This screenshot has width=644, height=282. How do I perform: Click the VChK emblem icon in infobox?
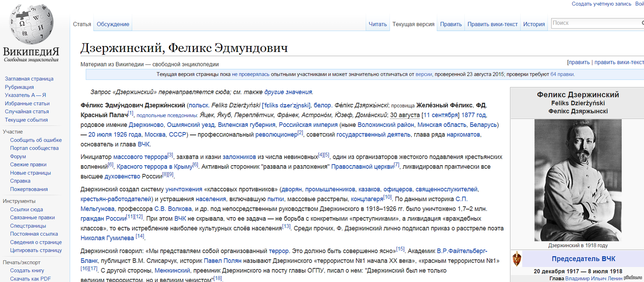click(x=517, y=259)
